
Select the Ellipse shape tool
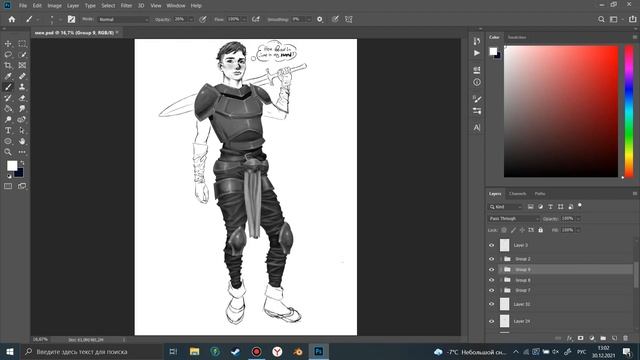click(8, 141)
